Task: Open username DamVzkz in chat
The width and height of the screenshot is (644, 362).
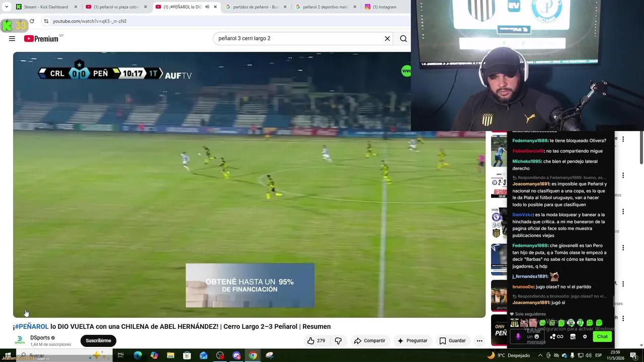Action: pos(522,215)
